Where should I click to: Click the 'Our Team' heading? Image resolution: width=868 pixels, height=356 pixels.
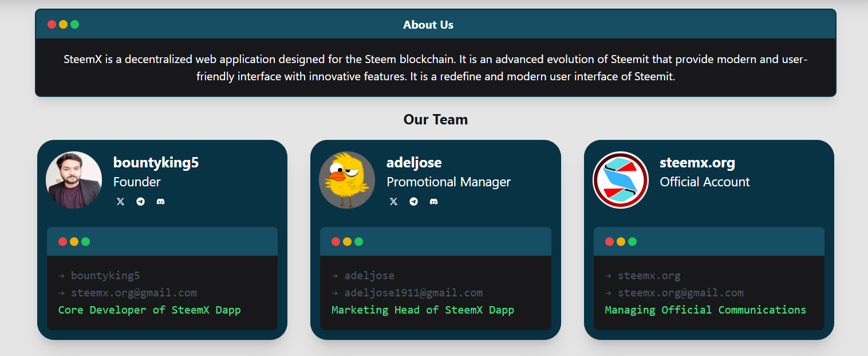[436, 119]
